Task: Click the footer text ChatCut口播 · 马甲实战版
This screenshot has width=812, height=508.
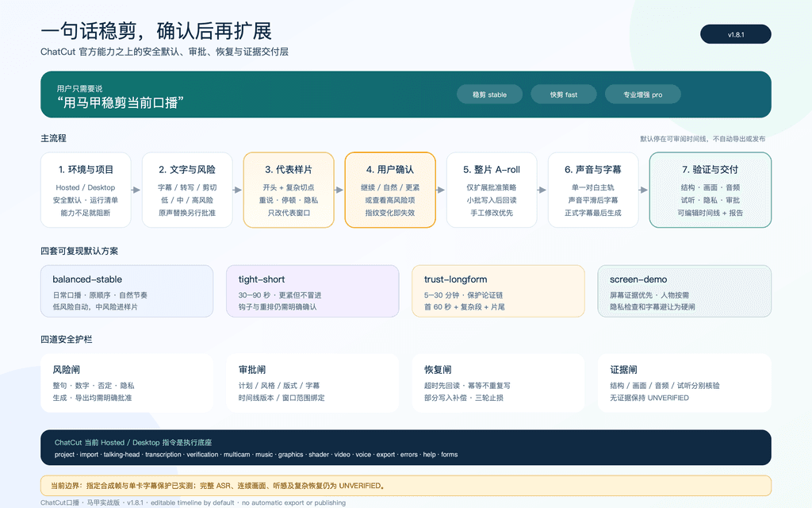Action: [193, 502]
